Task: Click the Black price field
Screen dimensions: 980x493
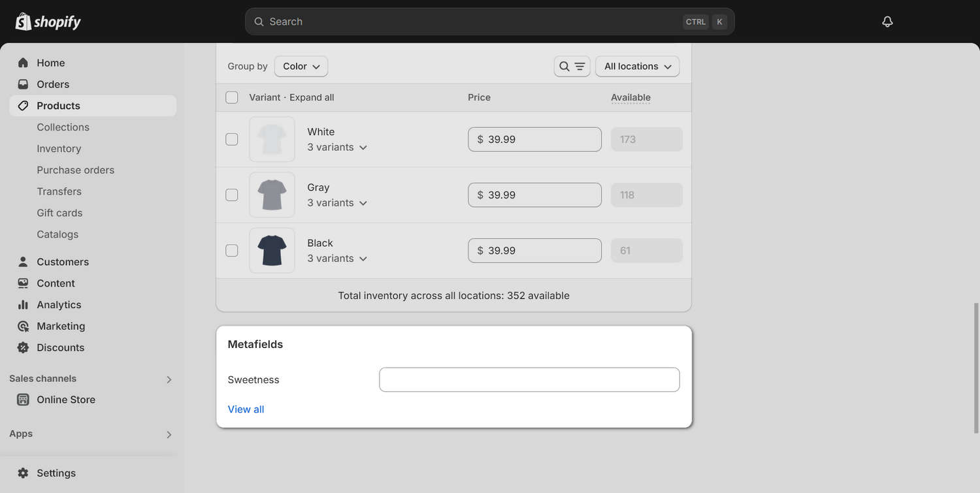Action: (x=534, y=250)
